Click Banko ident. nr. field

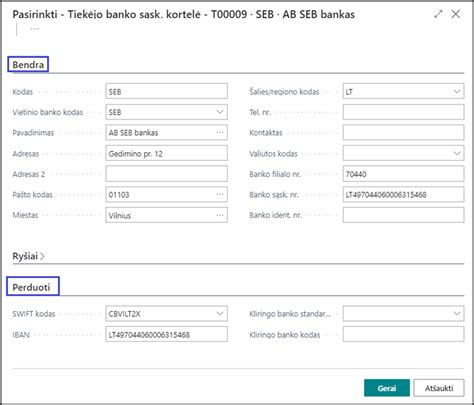coord(403,215)
